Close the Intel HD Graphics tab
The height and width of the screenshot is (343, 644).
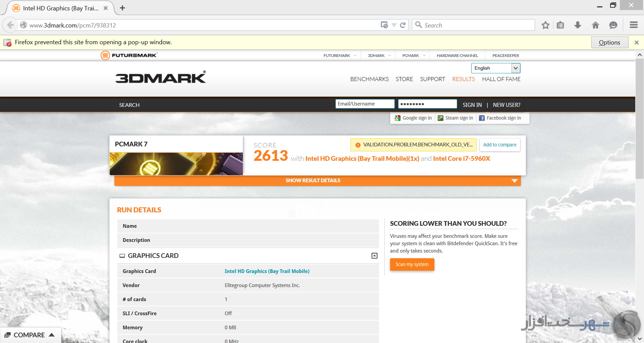[x=106, y=8]
